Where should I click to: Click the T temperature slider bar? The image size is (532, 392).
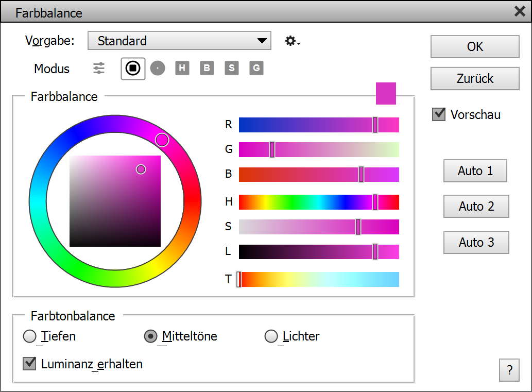pyautogui.click(x=319, y=279)
